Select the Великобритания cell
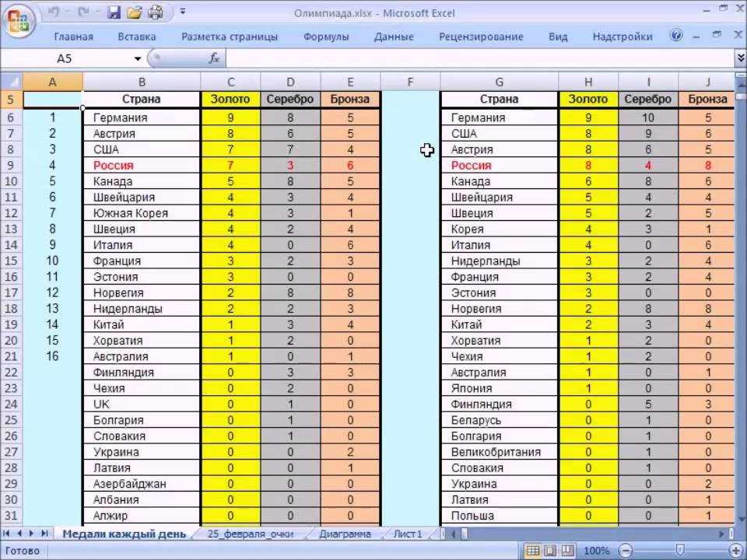 499,452
